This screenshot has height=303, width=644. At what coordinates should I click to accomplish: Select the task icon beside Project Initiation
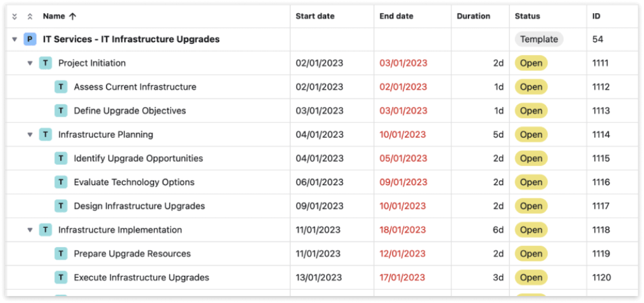(45, 63)
